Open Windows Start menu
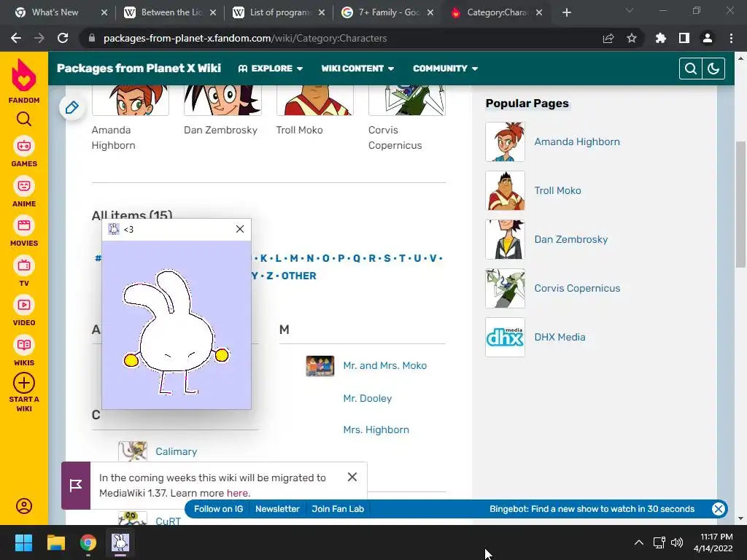 23,542
